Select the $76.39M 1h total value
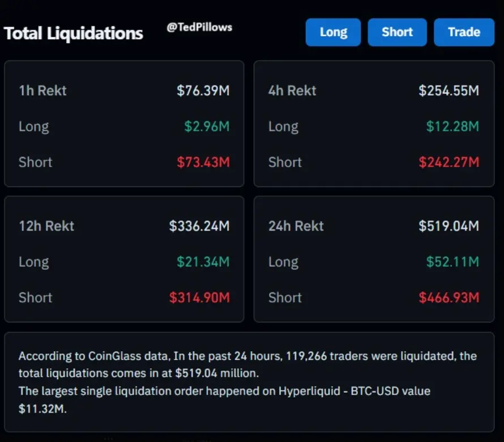 pos(203,91)
